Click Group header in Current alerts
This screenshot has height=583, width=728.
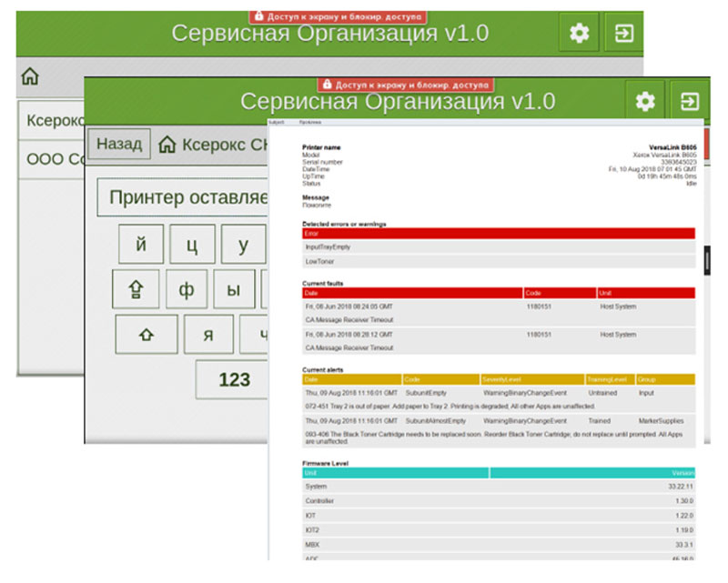coord(665,379)
